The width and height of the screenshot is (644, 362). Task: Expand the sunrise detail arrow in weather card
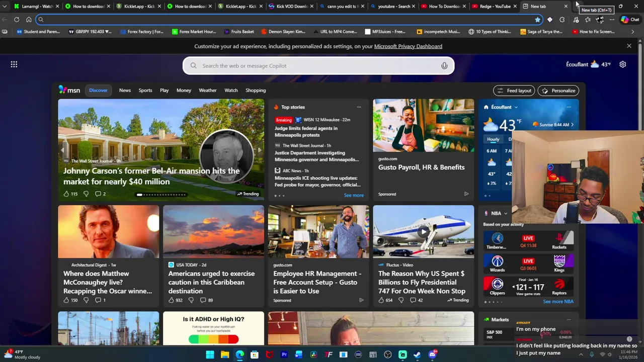coord(572,125)
